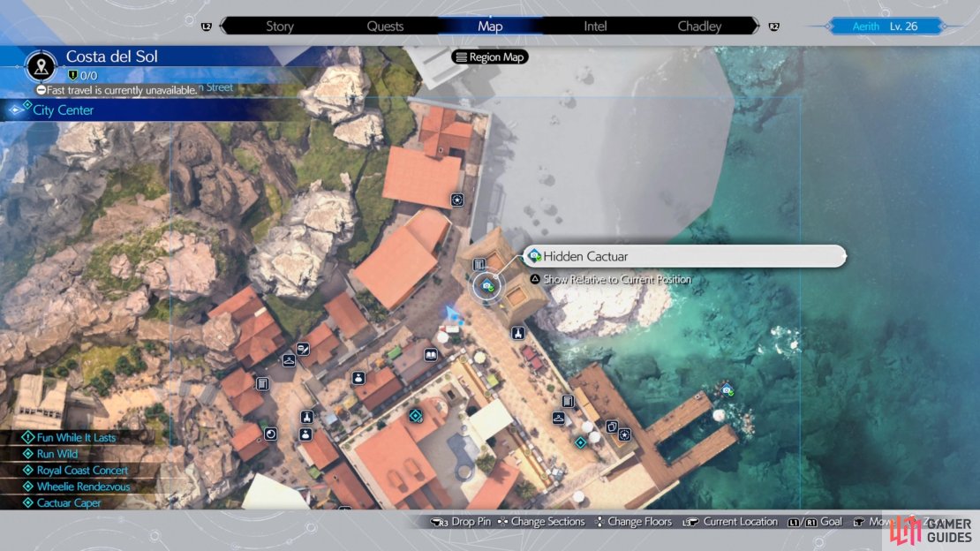This screenshot has height=551, width=980.
Task: Click the item shop icon above the crescent icon
Action: (x=307, y=417)
